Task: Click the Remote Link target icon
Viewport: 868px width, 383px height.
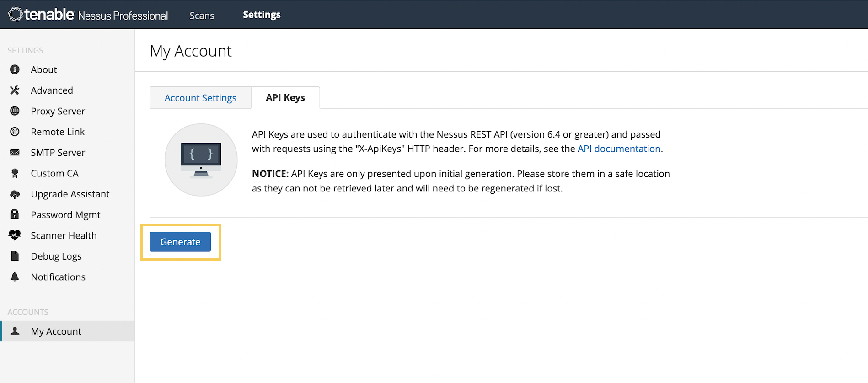Action: click(15, 132)
